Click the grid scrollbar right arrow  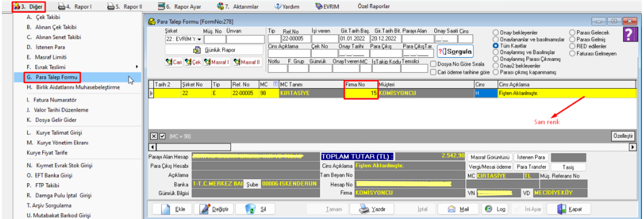pyautogui.click(x=633, y=147)
